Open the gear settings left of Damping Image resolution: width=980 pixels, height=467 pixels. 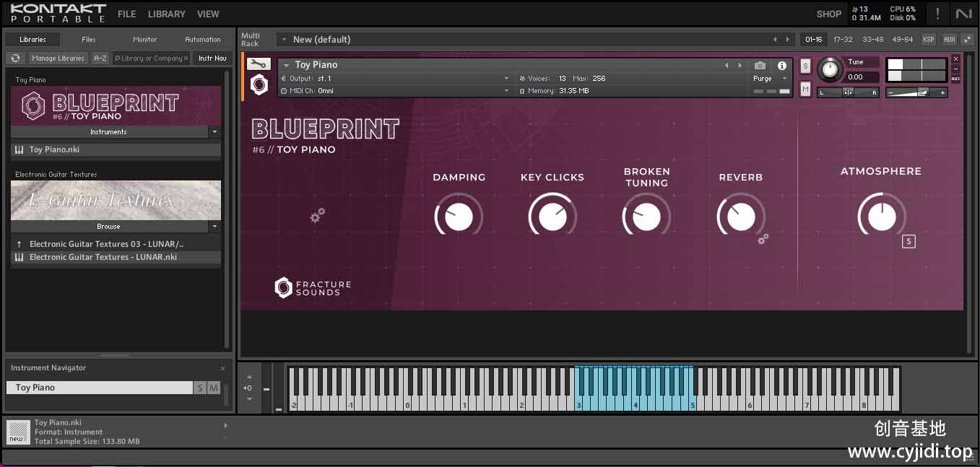click(x=317, y=215)
